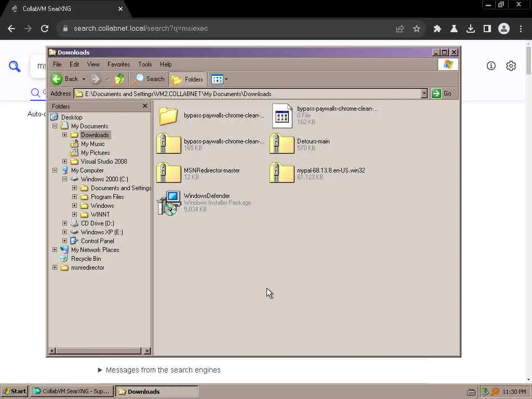Open browser extensions puzzle icon
The width and height of the screenshot is (532, 399).
tap(437, 29)
